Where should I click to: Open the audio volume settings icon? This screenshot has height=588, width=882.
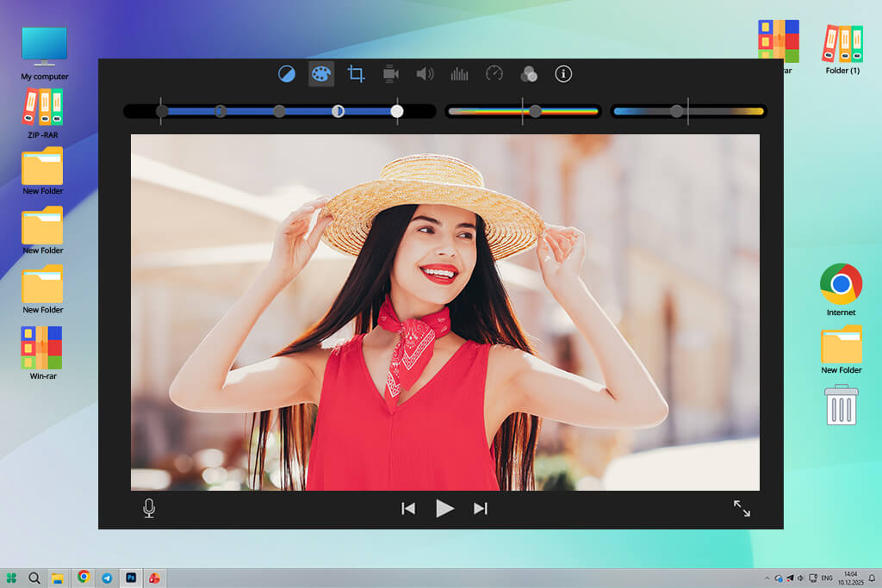click(x=425, y=74)
